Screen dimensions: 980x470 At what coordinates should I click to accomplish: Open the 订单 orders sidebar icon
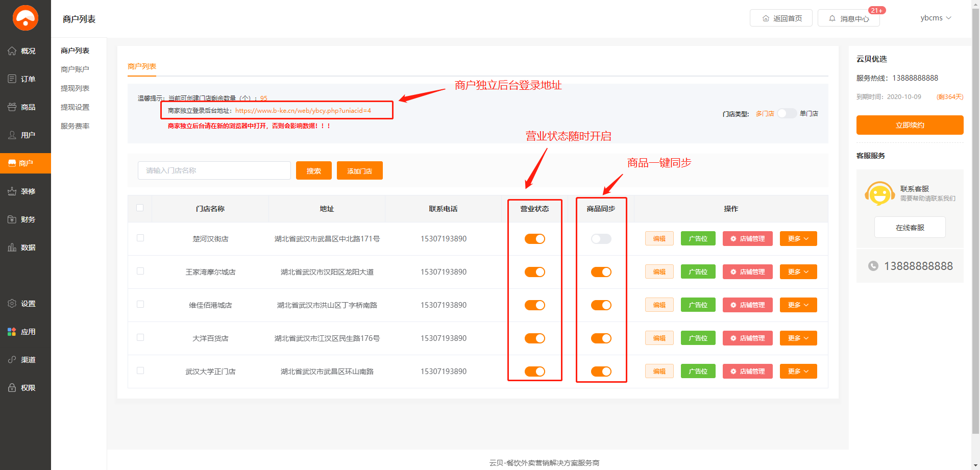12,79
